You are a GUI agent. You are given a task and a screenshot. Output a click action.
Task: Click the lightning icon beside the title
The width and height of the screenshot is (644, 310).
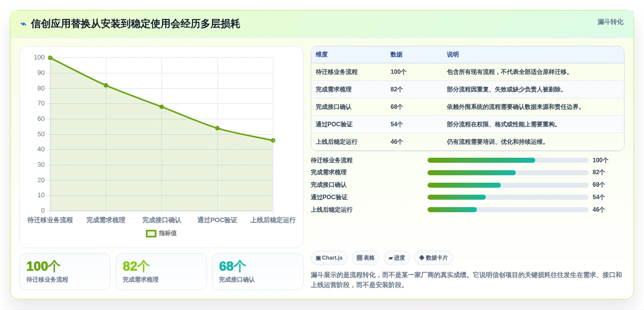(23, 24)
